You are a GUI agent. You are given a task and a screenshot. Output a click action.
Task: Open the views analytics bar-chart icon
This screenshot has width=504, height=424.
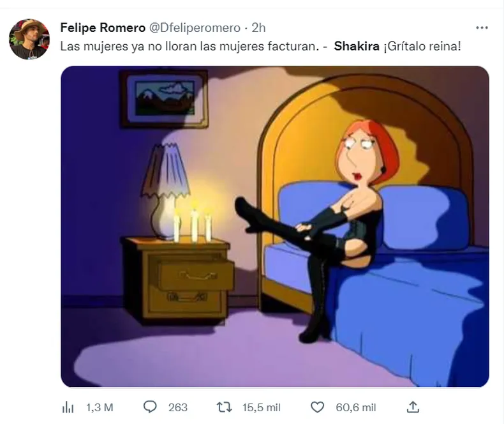(67, 407)
